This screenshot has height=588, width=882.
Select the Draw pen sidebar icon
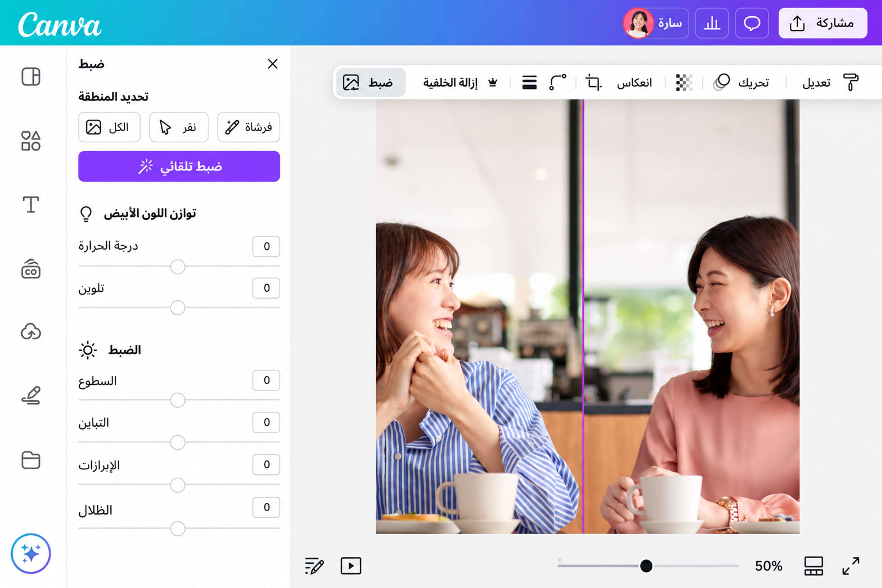tap(31, 395)
